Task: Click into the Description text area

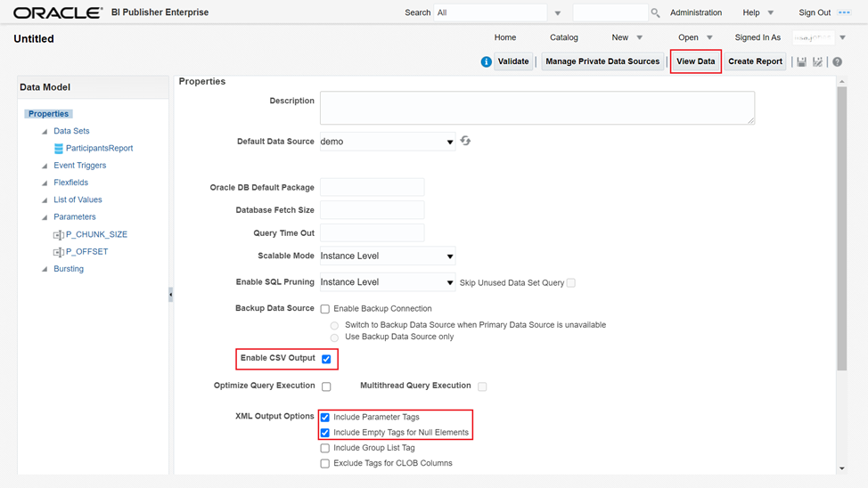Action: [536, 108]
